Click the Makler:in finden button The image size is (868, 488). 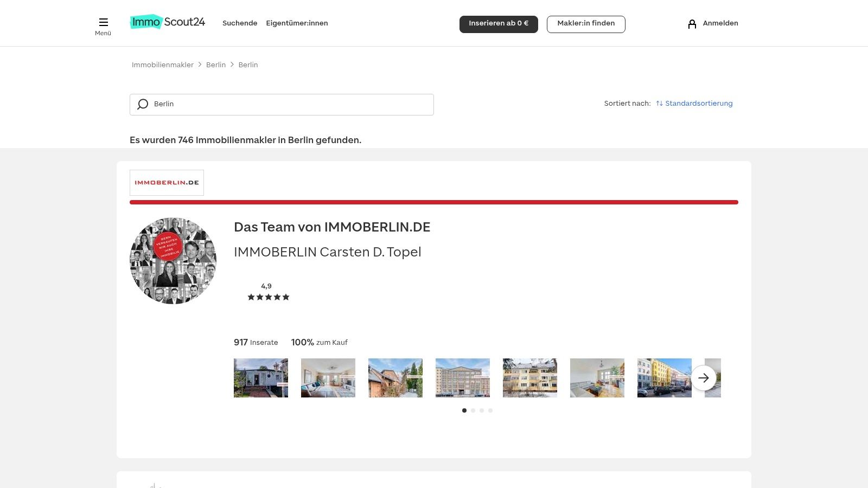(x=586, y=24)
